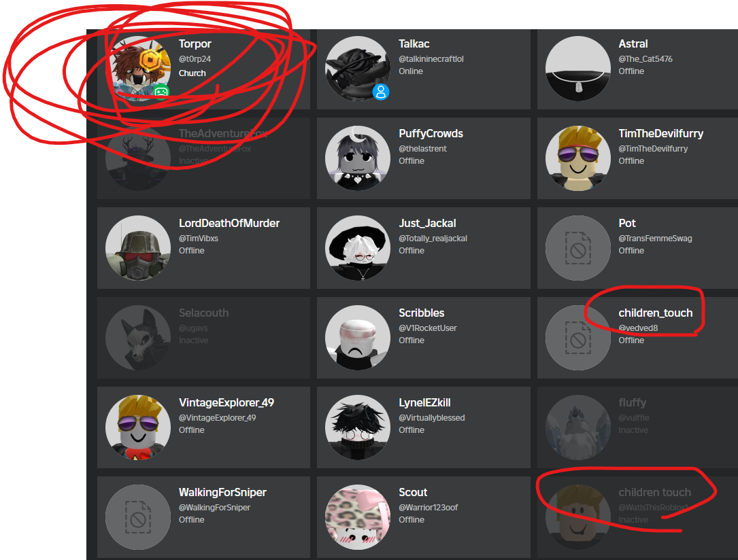
Task: Open LynelEZkill's friend profile name
Action: pyautogui.click(x=424, y=402)
